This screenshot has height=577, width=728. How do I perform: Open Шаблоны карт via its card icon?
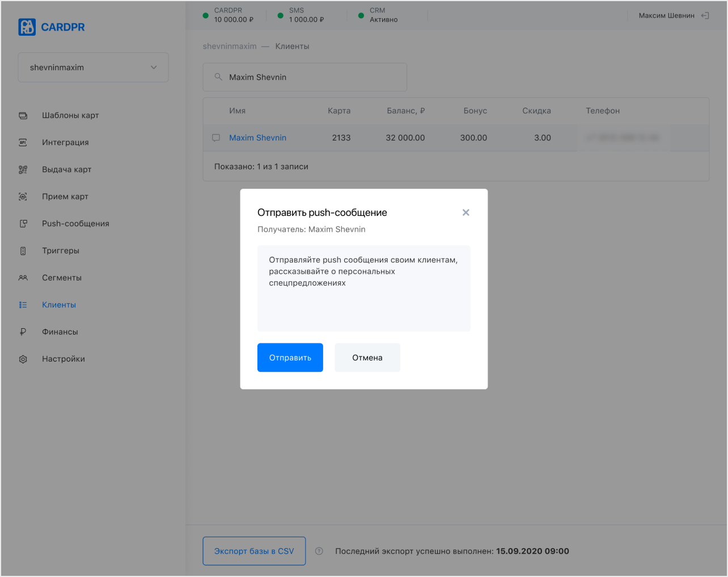tap(23, 116)
